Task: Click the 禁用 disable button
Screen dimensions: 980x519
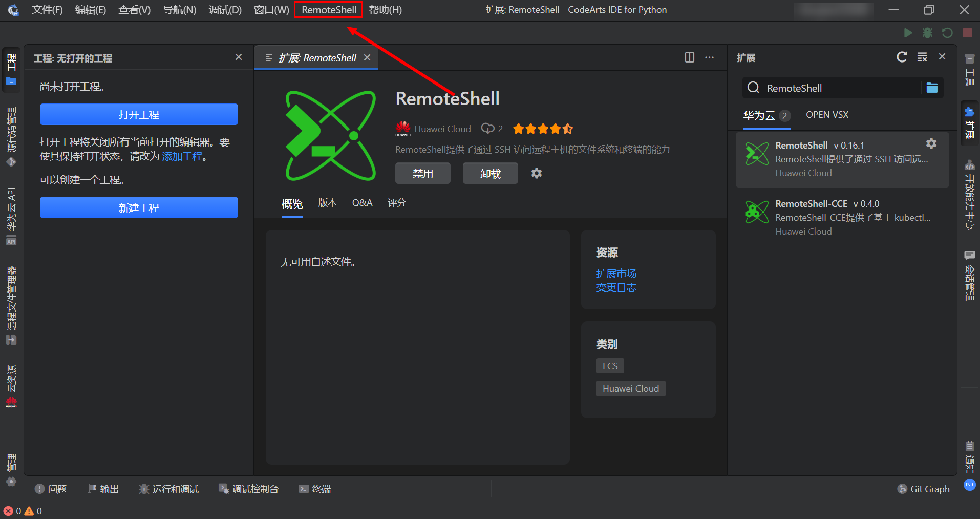Action: (x=423, y=173)
